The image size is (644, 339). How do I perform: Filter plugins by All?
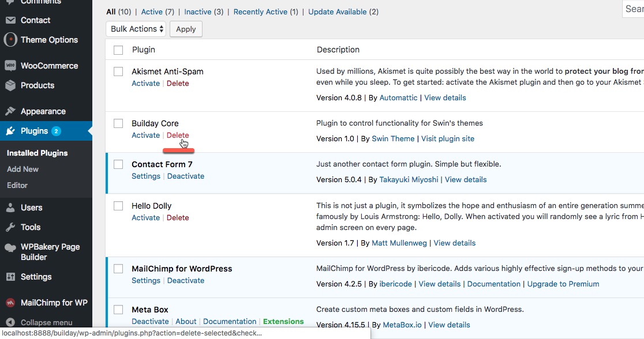coord(111,12)
